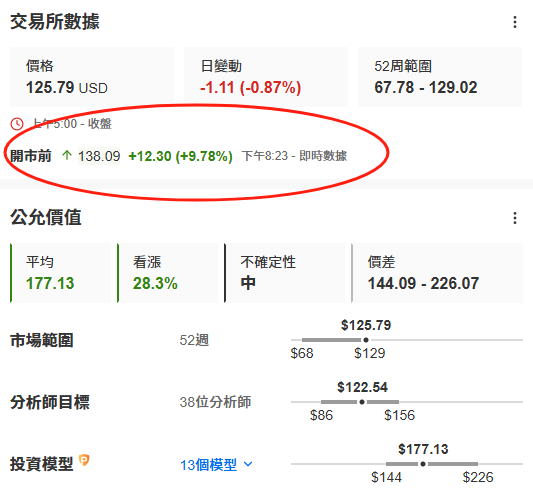This screenshot has width=533, height=498.
Task: Select the 52周範圍 67.78 - 129.02 card
Action: (x=440, y=77)
